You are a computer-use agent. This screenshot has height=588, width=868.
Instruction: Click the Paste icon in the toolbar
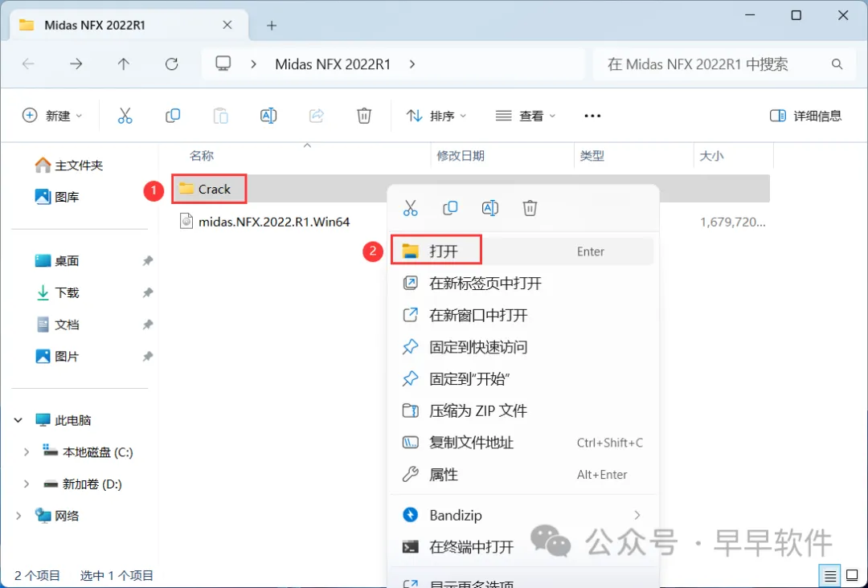[x=220, y=116]
